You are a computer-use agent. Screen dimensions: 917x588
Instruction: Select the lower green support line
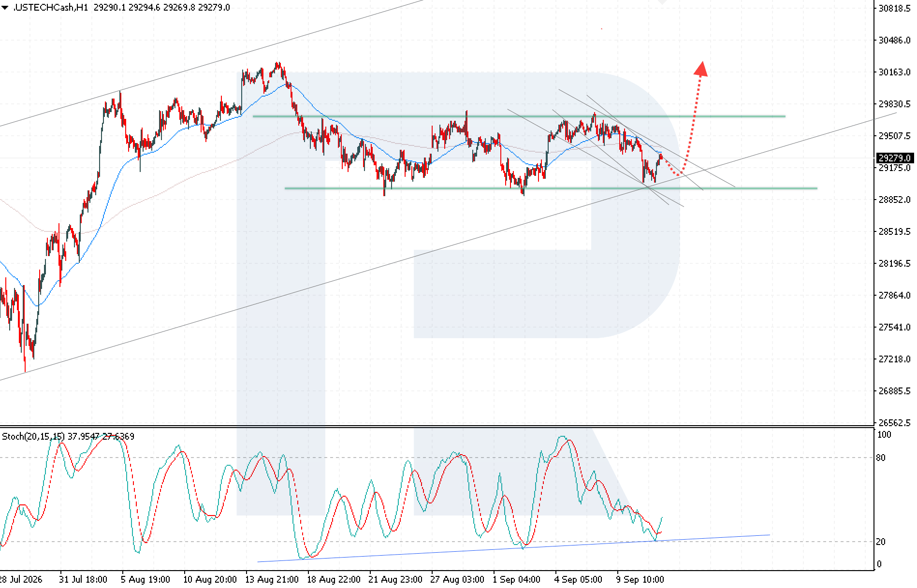pyautogui.click(x=551, y=188)
